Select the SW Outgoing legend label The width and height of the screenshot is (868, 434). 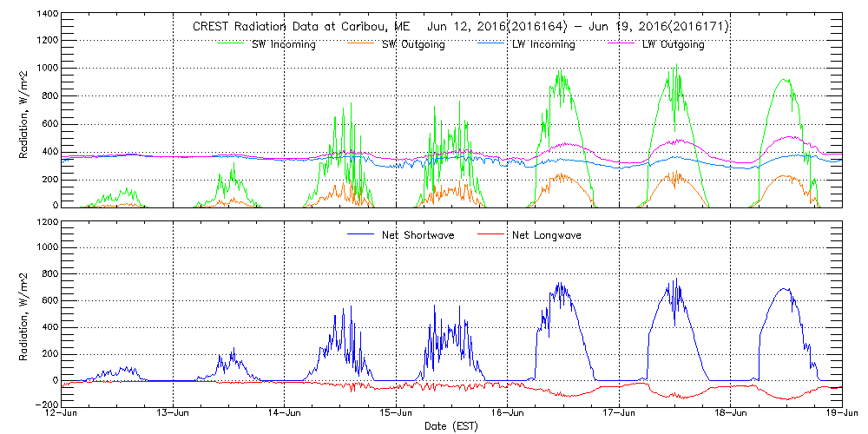[x=413, y=45]
